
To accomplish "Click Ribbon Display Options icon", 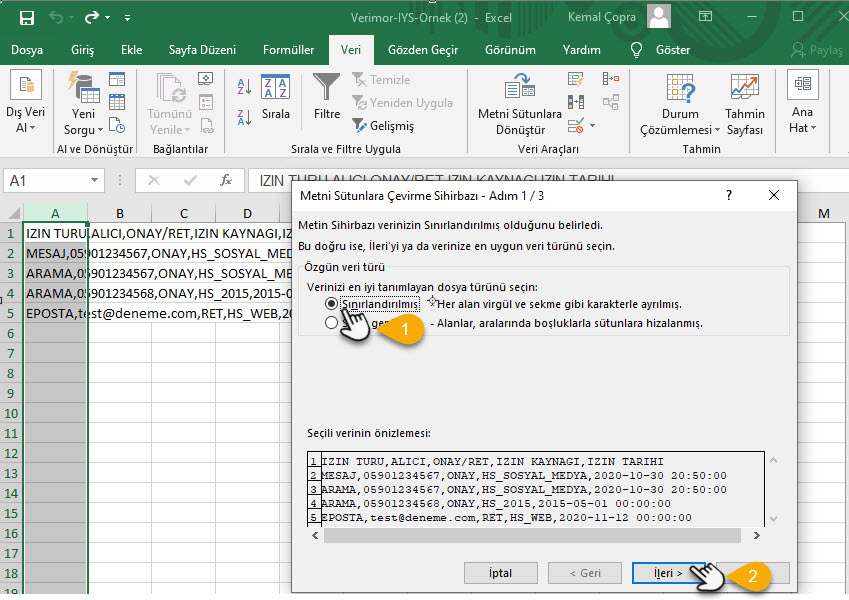I will (x=705, y=17).
